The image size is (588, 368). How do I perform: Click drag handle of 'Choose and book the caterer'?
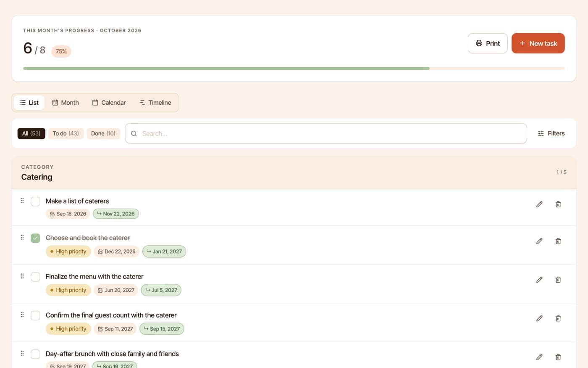pos(22,238)
